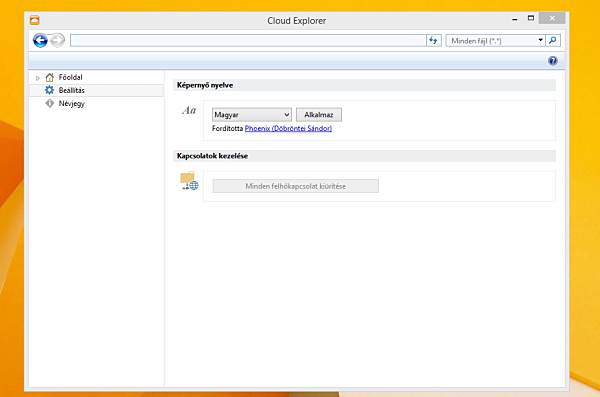Close the Cloud Explorer window
Image resolution: width=600 pixels, height=397 pixels.
point(552,18)
